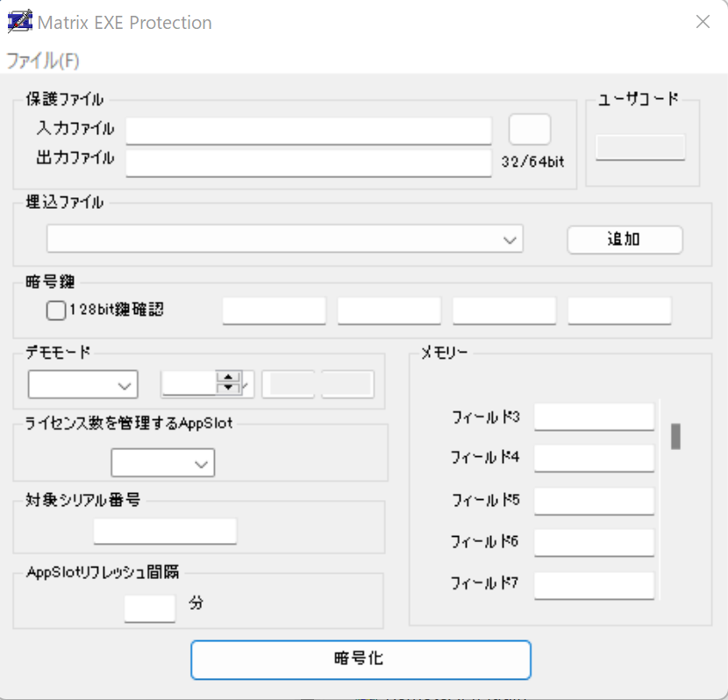
Task: Click the third 暗号鍵 key field
Action: point(504,311)
